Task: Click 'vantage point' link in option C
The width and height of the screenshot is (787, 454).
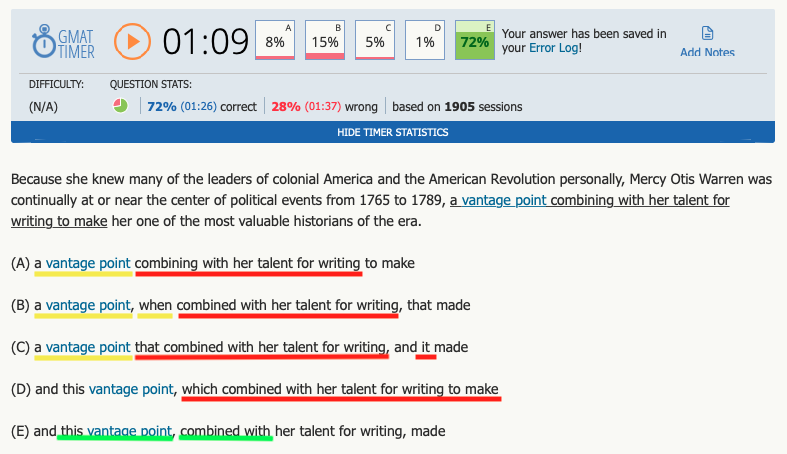Action: 88,347
